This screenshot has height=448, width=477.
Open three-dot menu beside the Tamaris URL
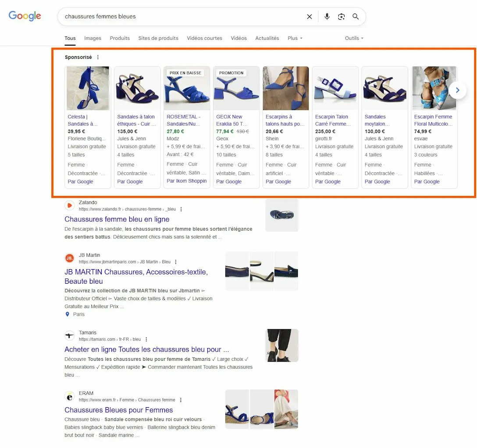coord(146,339)
